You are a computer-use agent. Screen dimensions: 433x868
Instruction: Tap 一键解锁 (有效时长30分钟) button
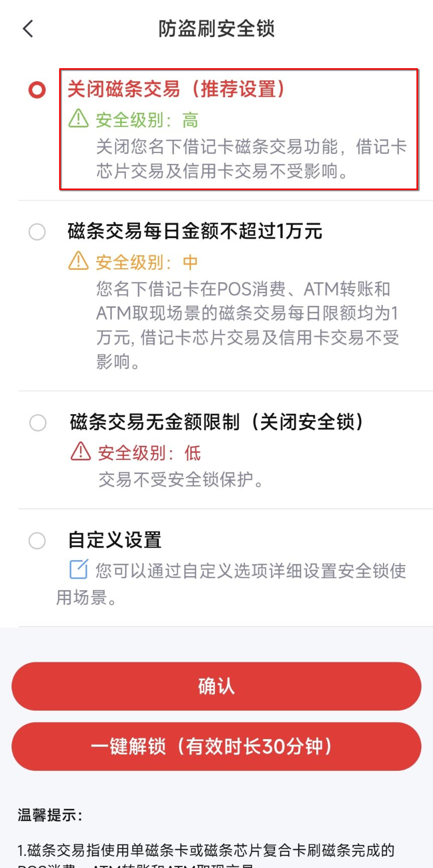point(216,746)
